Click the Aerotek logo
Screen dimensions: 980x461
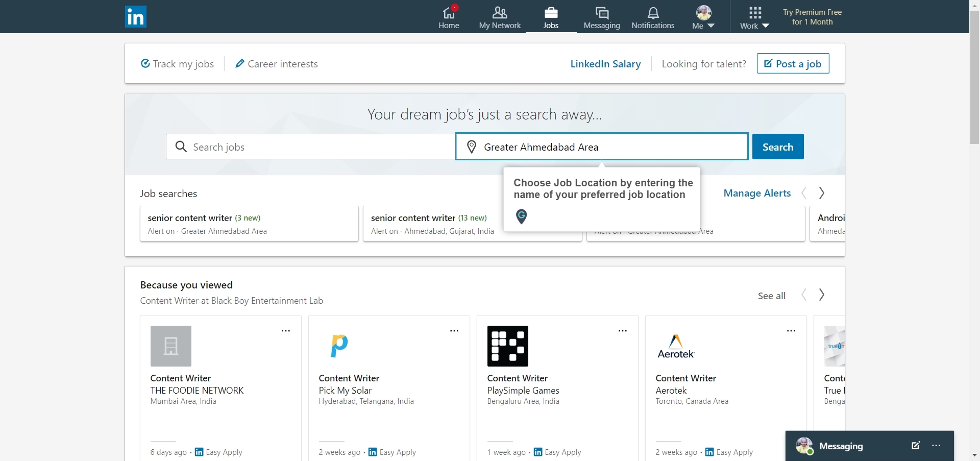pos(676,346)
